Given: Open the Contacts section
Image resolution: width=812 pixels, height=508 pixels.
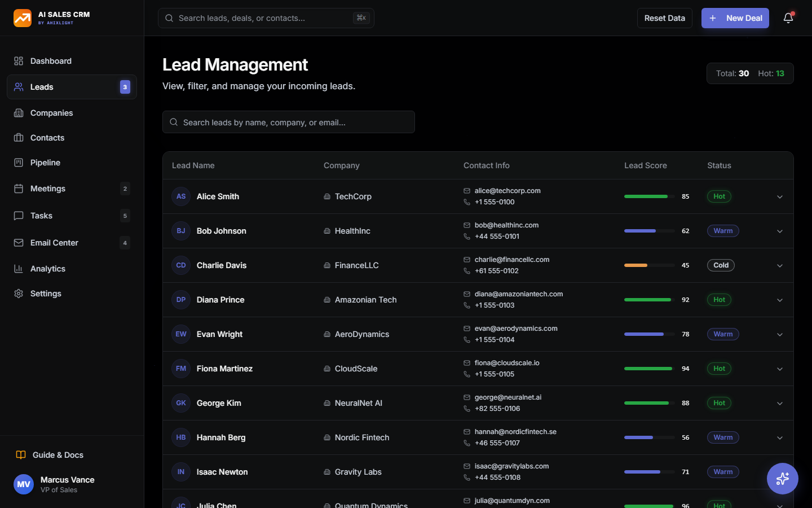Looking at the screenshot, I should [72, 138].
